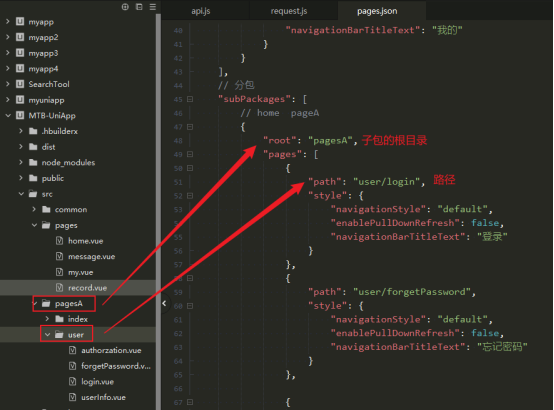Select the pagesA folder row
This screenshot has width=554, height=410.
(x=78, y=304)
